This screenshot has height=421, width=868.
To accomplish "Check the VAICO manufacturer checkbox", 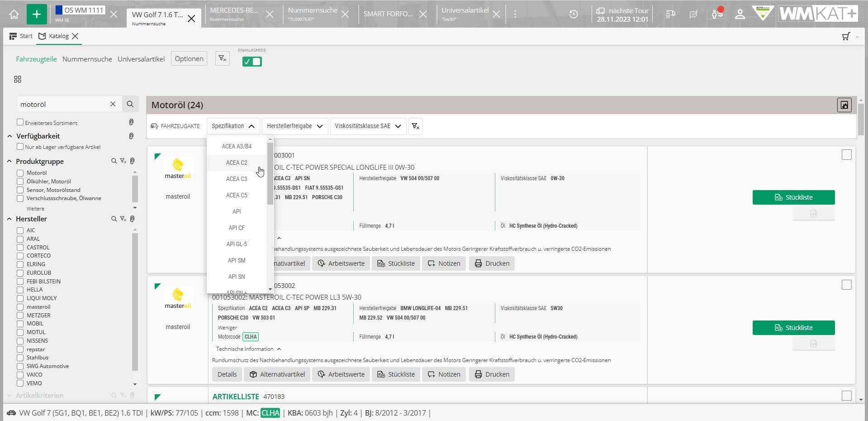I will pyautogui.click(x=20, y=375).
